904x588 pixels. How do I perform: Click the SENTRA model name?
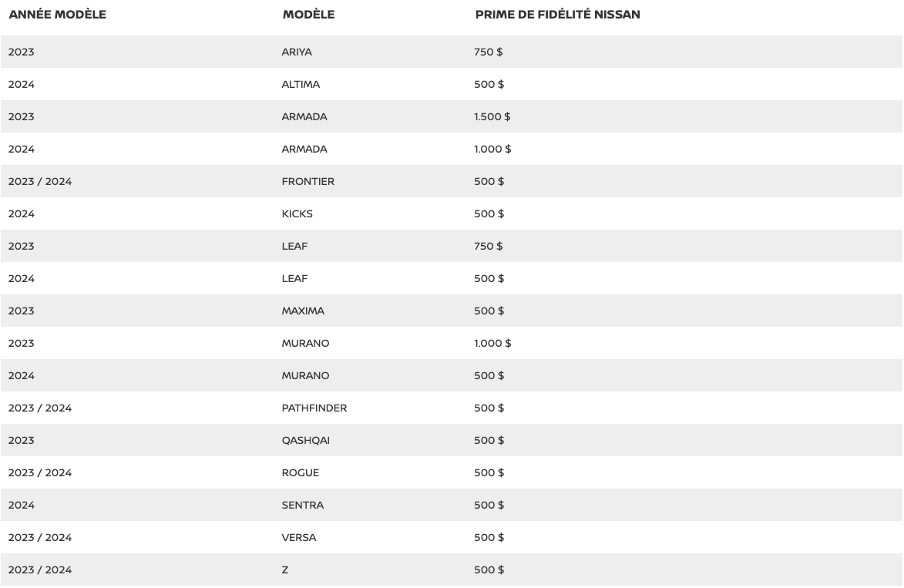pyautogui.click(x=303, y=505)
